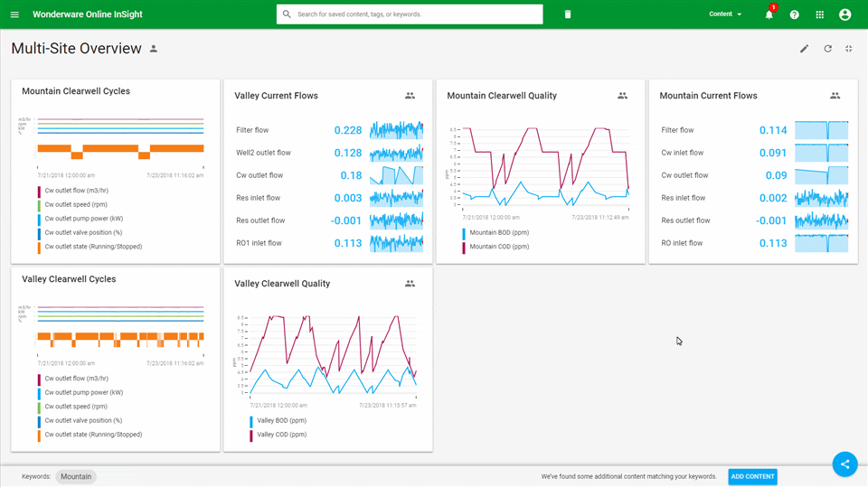Open Mountain Current Flows card title

click(708, 96)
